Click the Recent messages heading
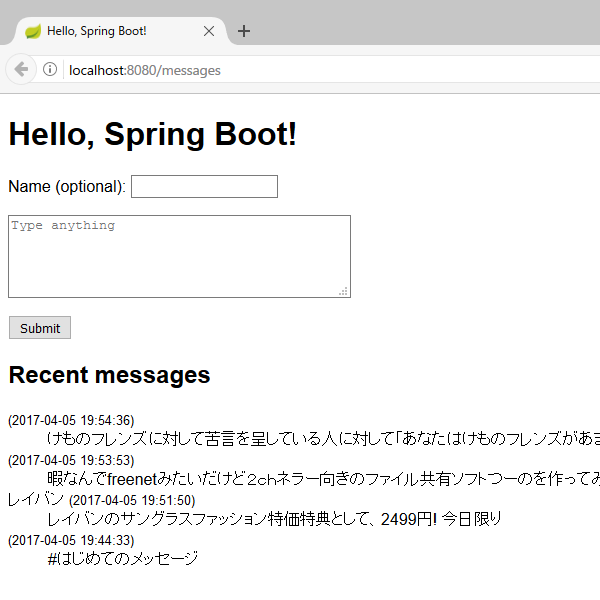Viewport: 600px width, 600px height. coord(109,375)
